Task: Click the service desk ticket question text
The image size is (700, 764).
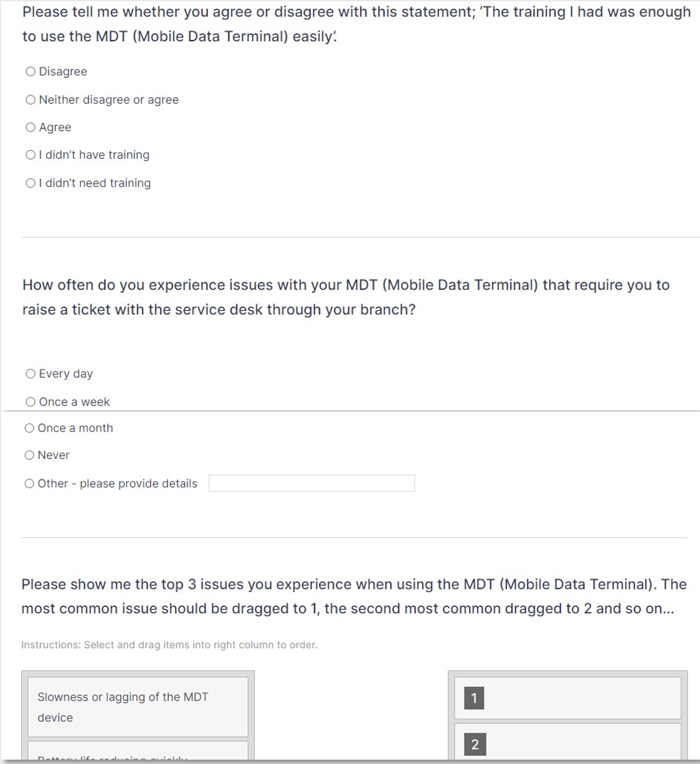Action: click(x=346, y=297)
